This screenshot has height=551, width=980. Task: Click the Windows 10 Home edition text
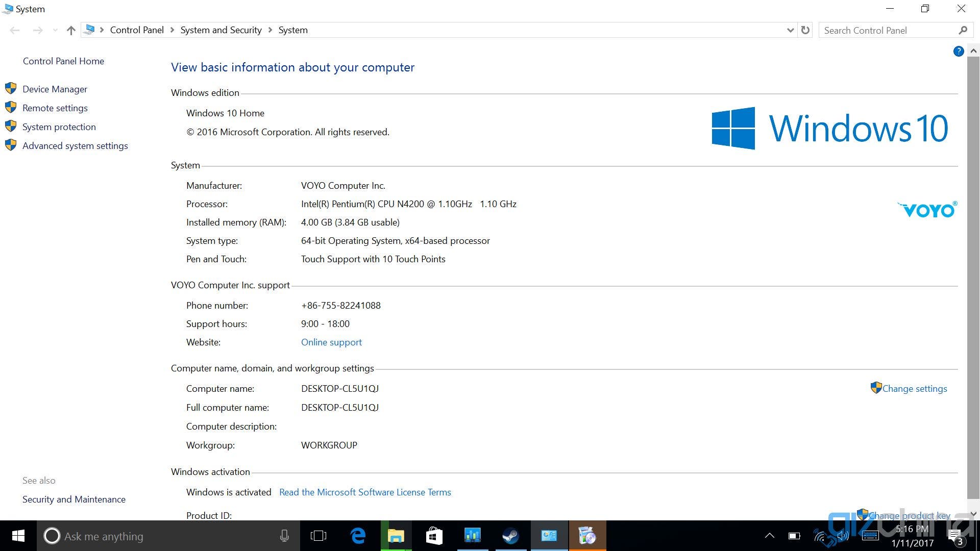click(225, 113)
